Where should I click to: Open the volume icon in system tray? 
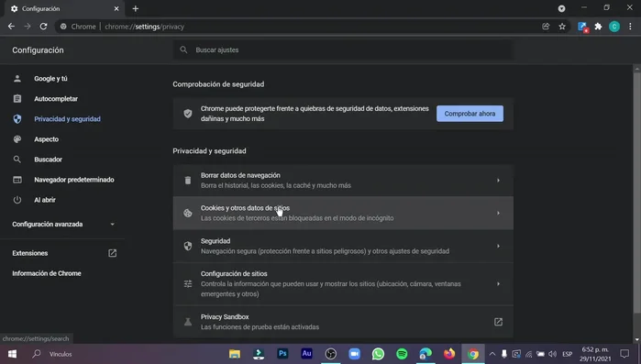click(x=552, y=354)
